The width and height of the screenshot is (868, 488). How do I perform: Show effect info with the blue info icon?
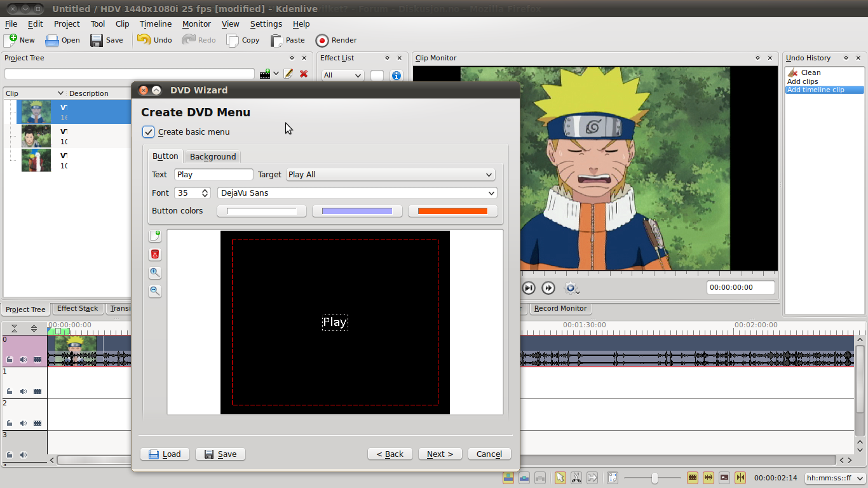pyautogui.click(x=397, y=76)
